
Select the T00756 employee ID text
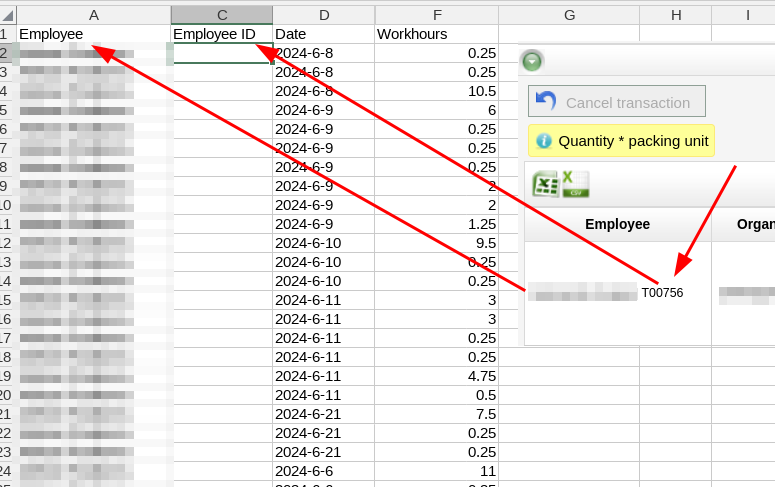(662, 293)
